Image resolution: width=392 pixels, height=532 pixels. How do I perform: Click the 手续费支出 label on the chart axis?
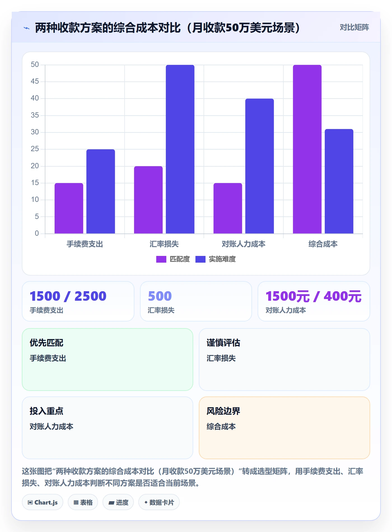click(85, 244)
